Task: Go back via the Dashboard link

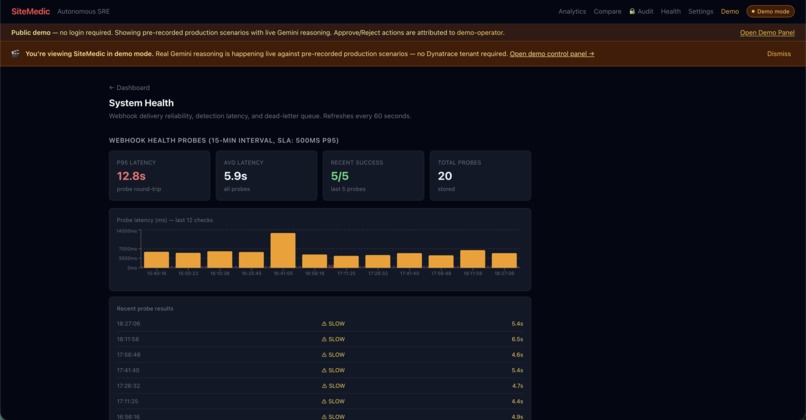Action: (130, 87)
